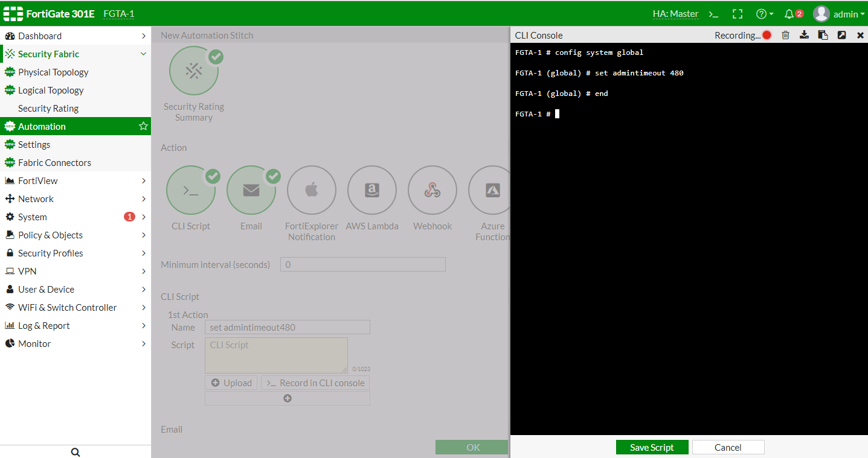This screenshot has width=868, height=458.
Task: Click OK to create automation stitch
Action: tap(473, 447)
